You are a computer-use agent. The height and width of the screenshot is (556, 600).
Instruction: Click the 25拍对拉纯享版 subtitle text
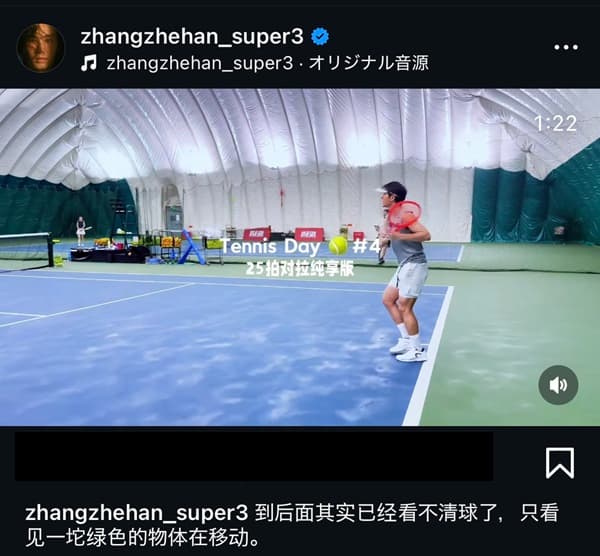tap(300, 269)
